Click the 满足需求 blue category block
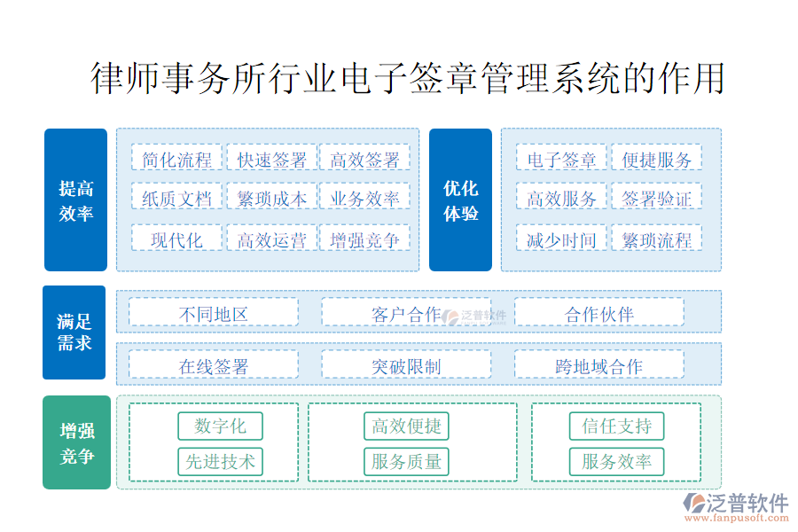This screenshot has height=532, width=798. coord(74,332)
